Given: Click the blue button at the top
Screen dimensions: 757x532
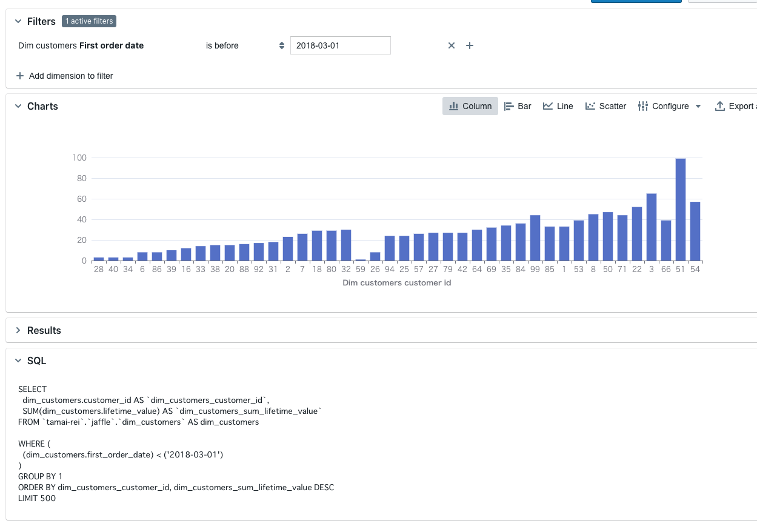Looking at the screenshot, I should [636, 1].
